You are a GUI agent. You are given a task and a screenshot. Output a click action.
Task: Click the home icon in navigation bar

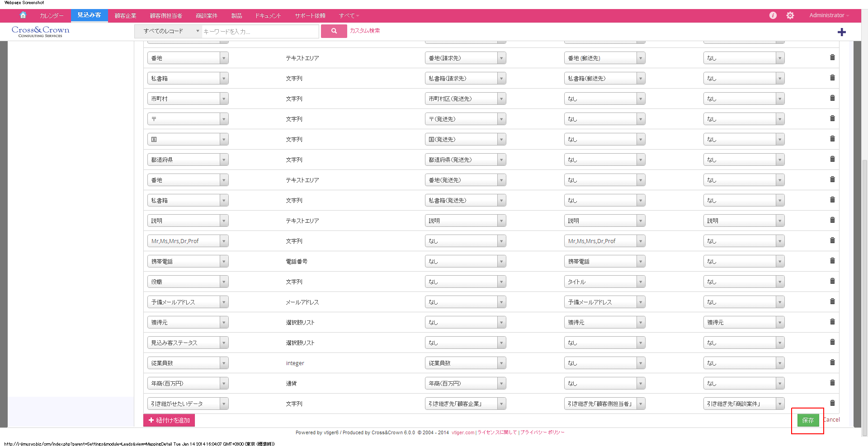(23, 15)
